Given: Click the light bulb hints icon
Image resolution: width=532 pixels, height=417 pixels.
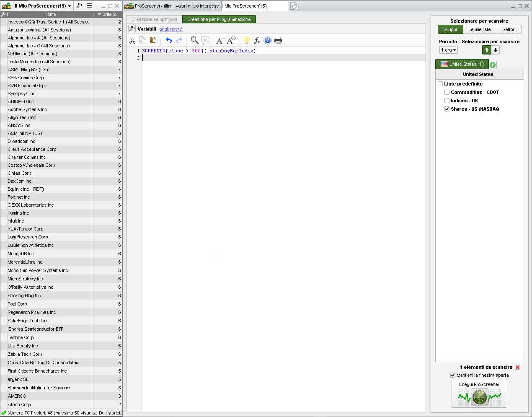Looking at the screenshot, I should (246, 40).
